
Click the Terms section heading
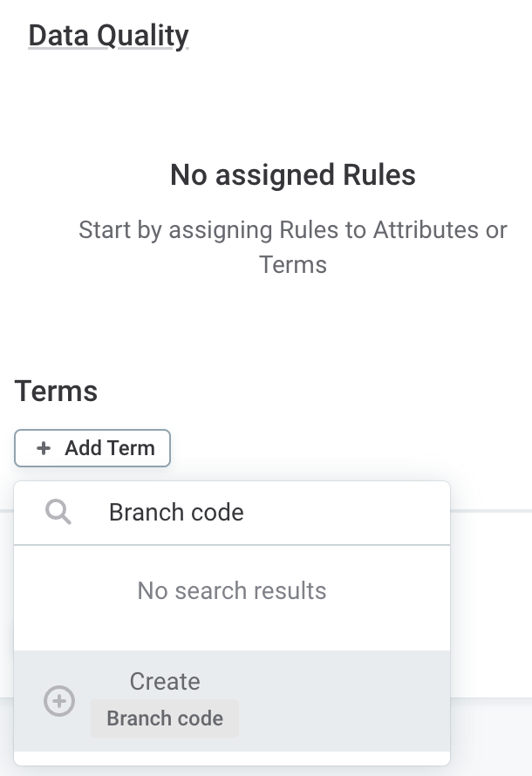coord(56,391)
